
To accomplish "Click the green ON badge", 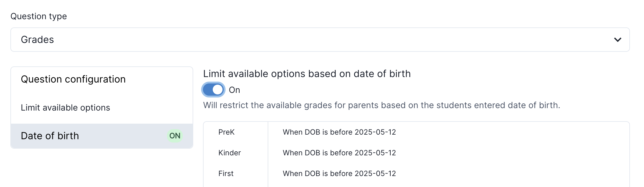I will tap(175, 136).
